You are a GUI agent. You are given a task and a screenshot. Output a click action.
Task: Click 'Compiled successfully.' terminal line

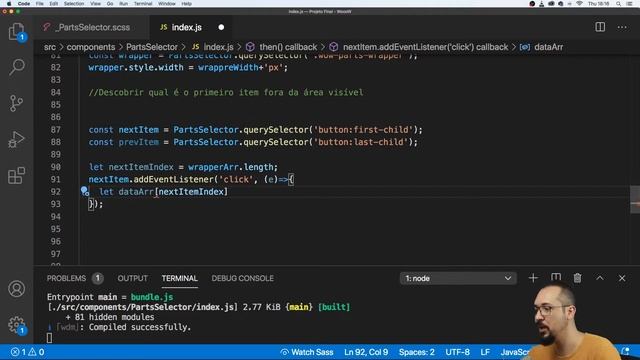pos(140,327)
